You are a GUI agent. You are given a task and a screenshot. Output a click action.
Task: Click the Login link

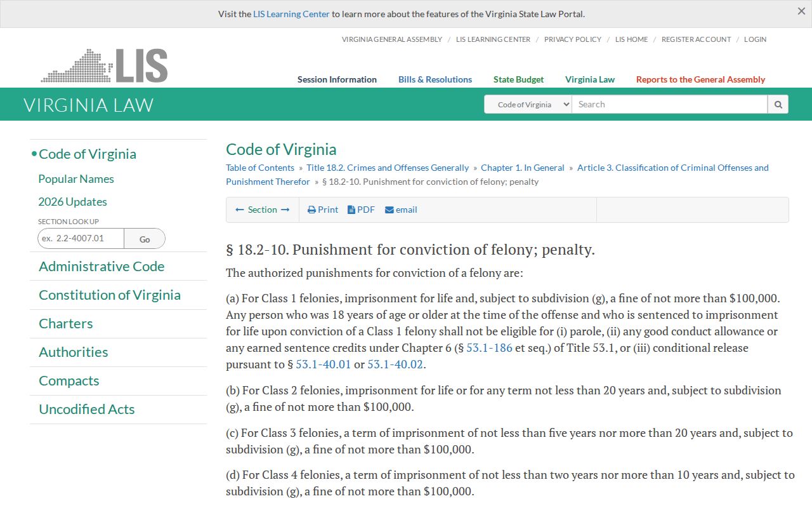[755, 39]
